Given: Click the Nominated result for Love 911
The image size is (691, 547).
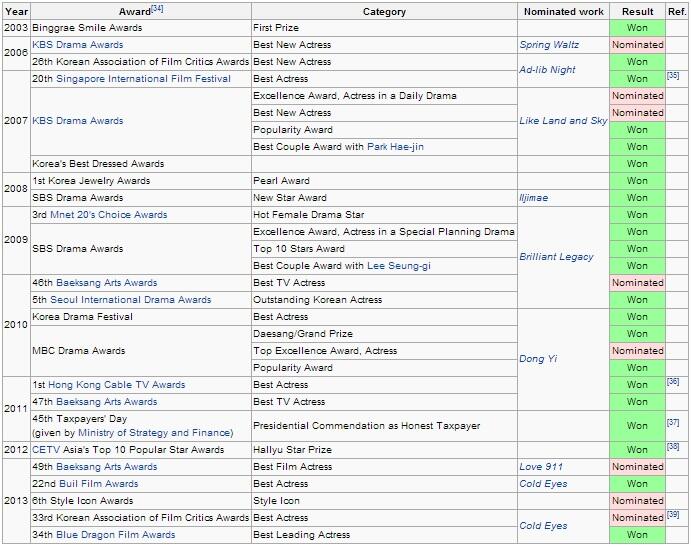Looking at the screenshot, I should coord(637,467).
